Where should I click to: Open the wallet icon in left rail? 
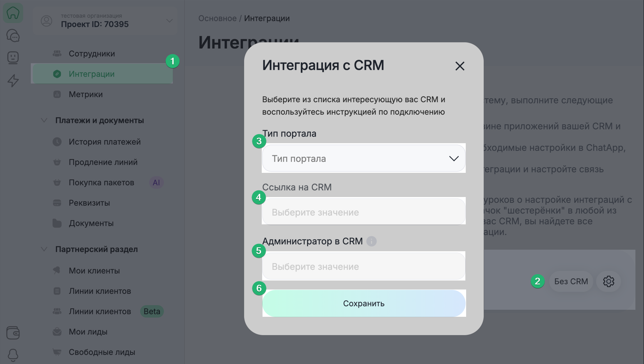click(13, 333)
